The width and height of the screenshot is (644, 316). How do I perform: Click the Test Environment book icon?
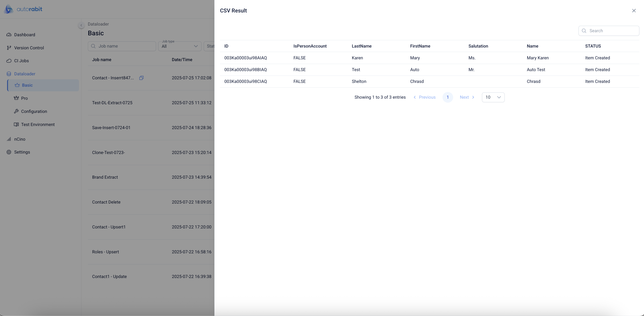(x=16, y=124)
